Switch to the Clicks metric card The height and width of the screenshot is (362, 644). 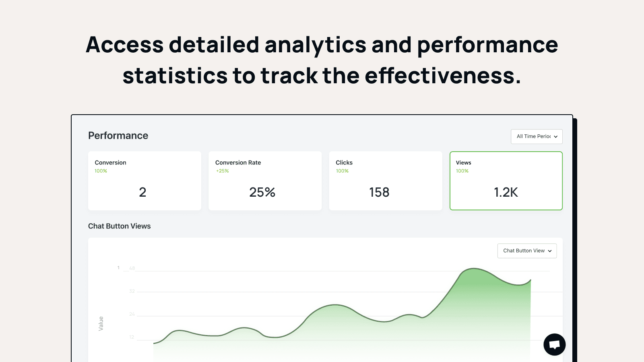coord(385,181)
